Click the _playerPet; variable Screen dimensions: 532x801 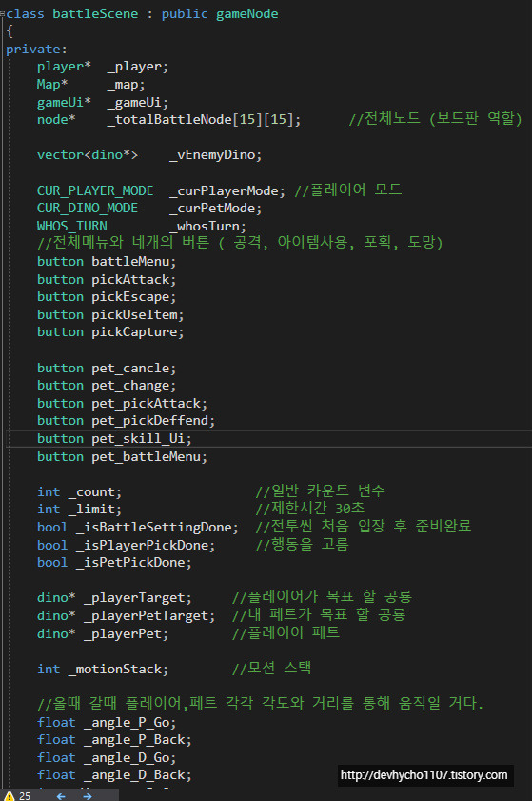pyautogui.click(x=127, y=634)
